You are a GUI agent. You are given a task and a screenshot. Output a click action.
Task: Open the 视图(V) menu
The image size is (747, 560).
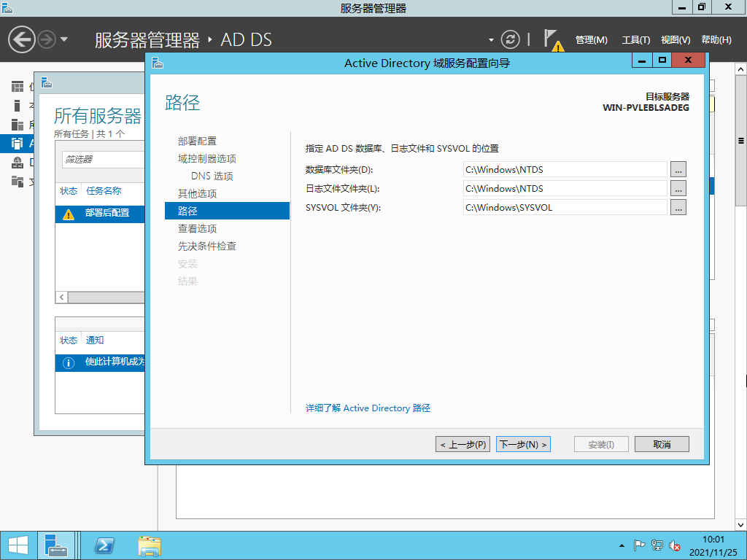point(676,40)
